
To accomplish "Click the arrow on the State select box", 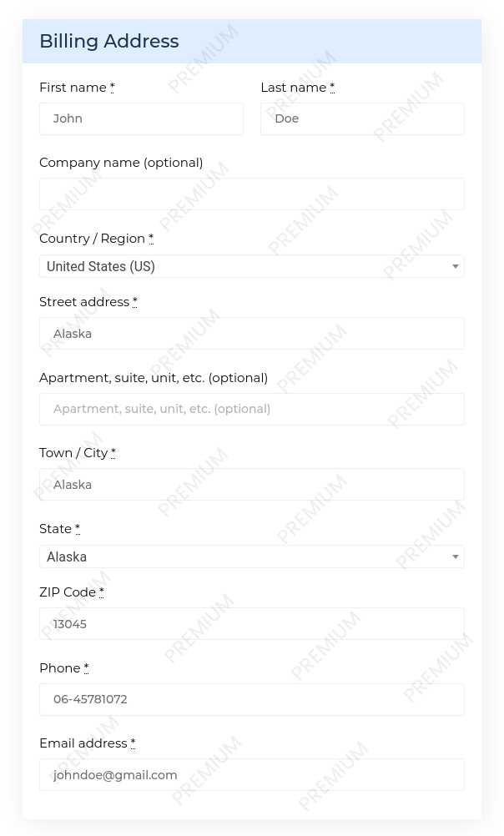I will click(456, 556).
